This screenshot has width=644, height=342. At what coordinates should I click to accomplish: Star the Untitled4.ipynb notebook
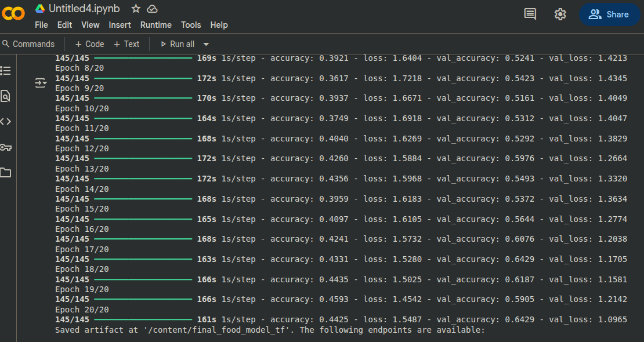click(136, 9)
